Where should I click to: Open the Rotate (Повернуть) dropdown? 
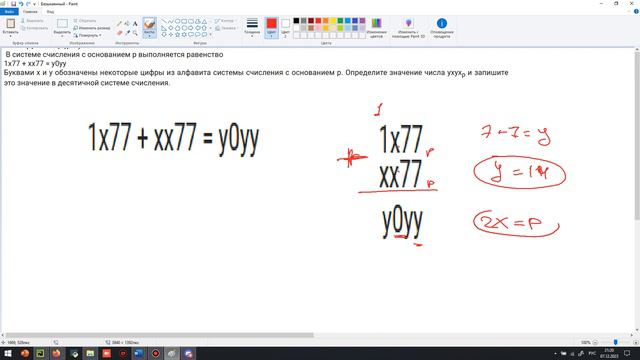tap(87, 35)
